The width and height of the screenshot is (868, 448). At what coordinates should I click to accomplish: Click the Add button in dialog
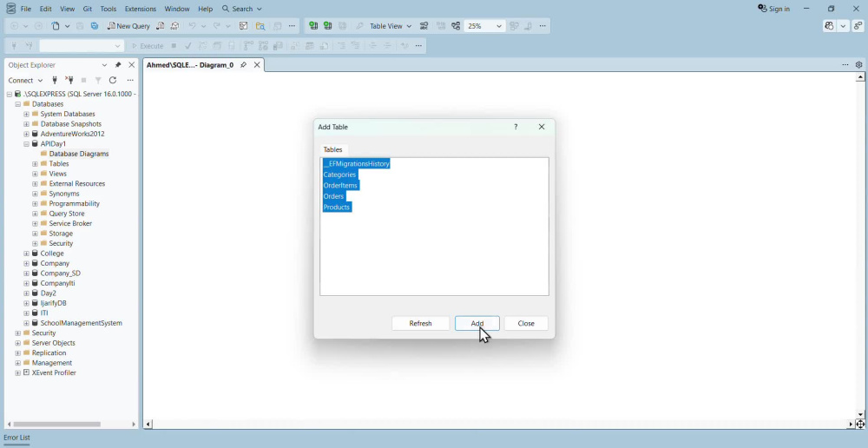(x=477, y=323)
